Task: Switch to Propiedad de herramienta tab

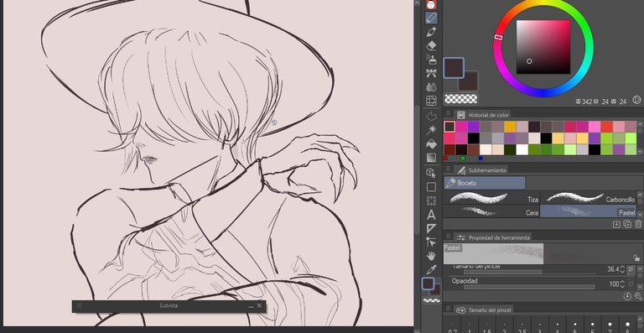Action: click(493, 237)
